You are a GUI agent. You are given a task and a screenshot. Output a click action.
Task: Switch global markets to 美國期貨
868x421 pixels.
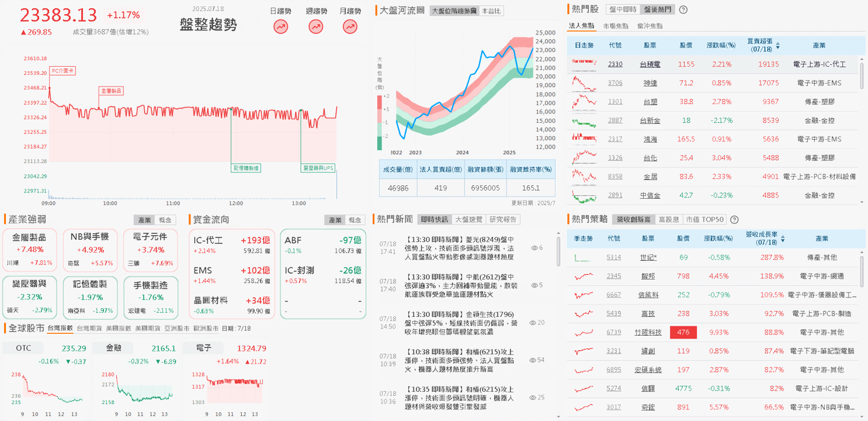147,328
